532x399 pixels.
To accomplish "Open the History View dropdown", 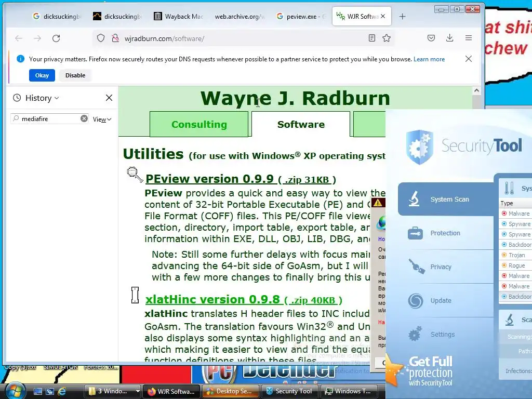I will click(102, 119).
